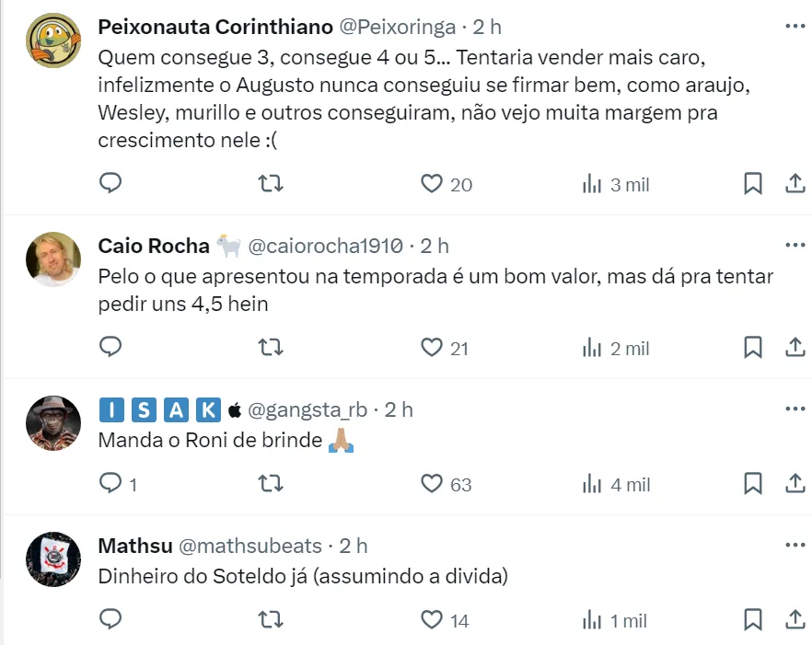812x645 pixels.
Task: Click the ISAK profile avatar picture
Action: click(53, 424)
